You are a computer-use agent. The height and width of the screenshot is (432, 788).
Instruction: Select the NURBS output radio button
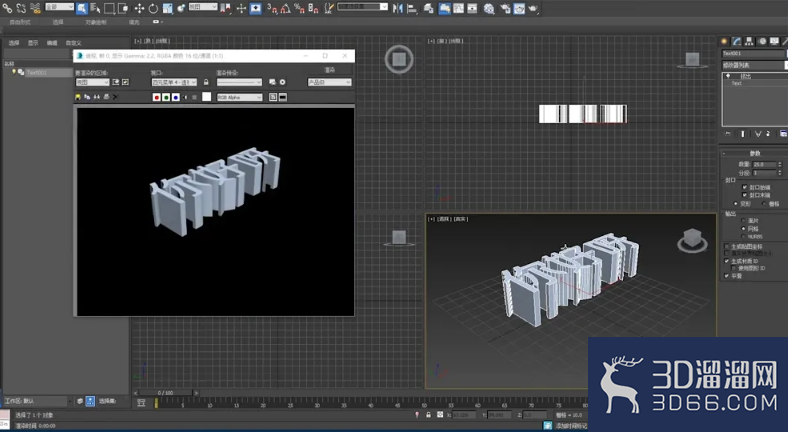pos(743,236)
